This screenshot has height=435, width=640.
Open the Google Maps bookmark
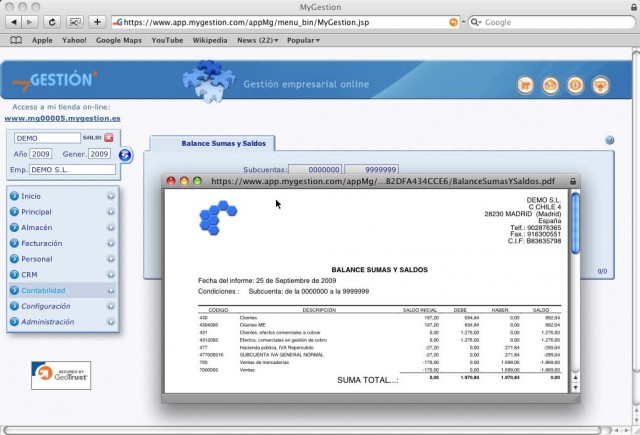pyautogui.click(x=119, y=40)
